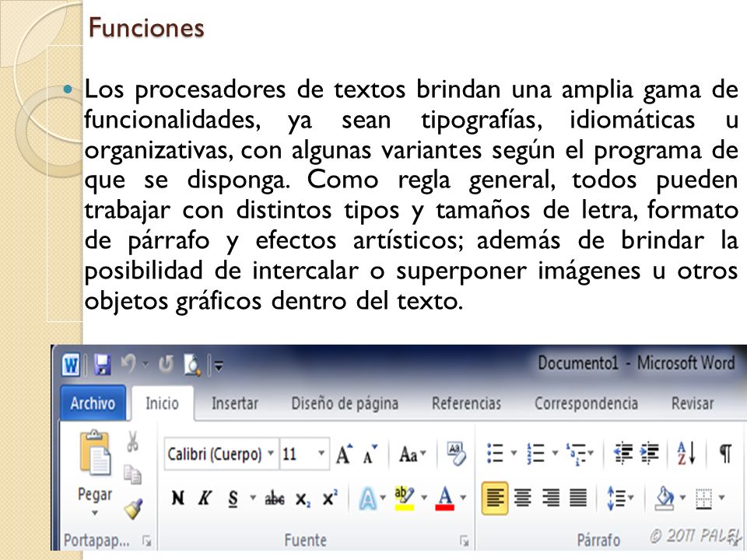
Task: Open underline style dropdown arrow
Action: (252, 498)
